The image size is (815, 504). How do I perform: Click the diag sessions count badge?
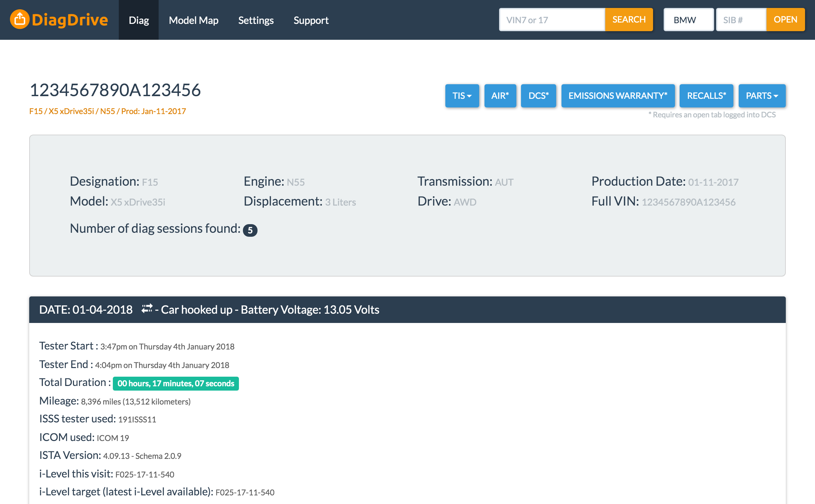[250, 230]
